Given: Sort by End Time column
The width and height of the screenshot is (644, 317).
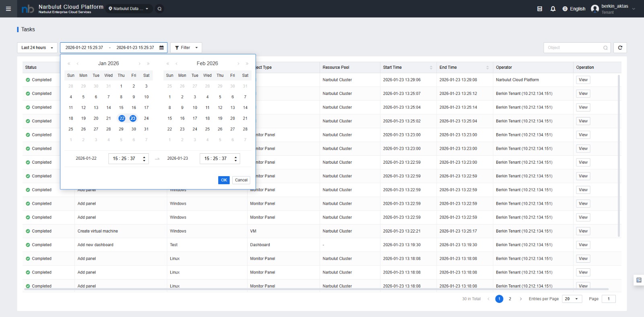Looking at the screenshot, I should click(x=487, y=68).
